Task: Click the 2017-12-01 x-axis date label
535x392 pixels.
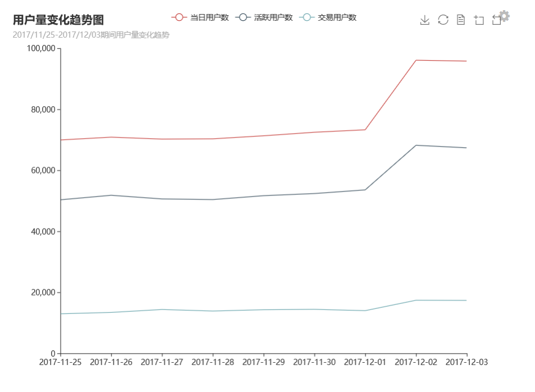Action: 365,362
